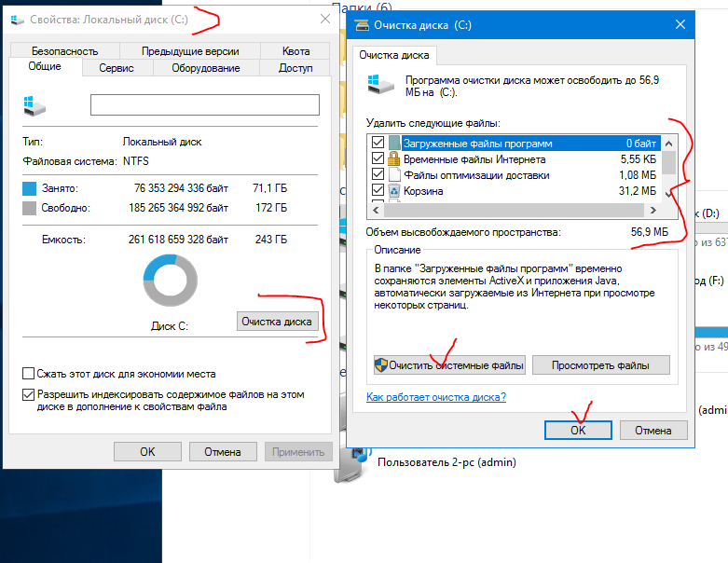Click Отмена in the Properties dialog
728x563 pixels.
[x=223, y=451]
